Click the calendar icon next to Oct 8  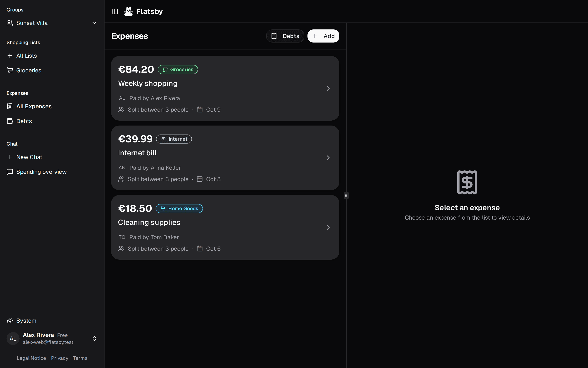200,179
